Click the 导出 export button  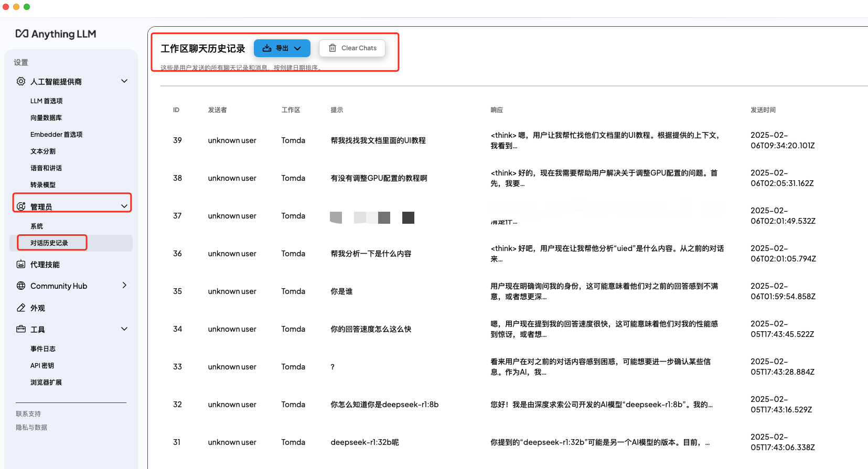[282, 48]
